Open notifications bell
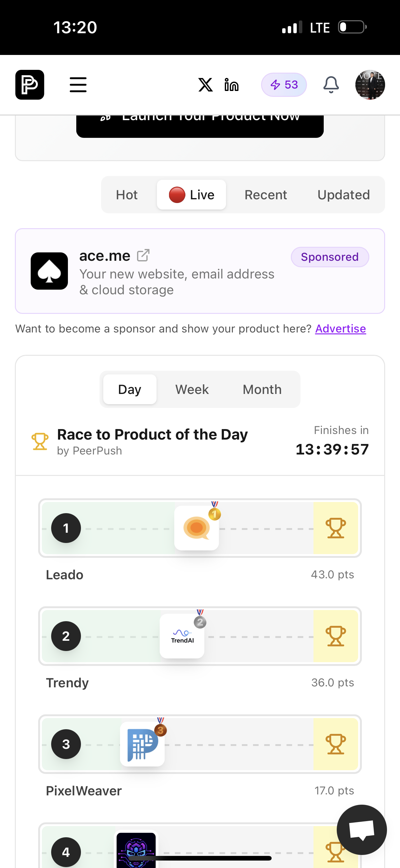 click(x=331, y=84)
